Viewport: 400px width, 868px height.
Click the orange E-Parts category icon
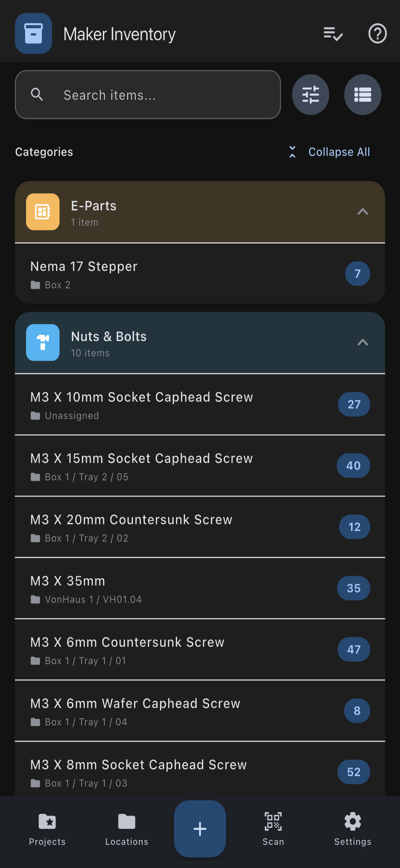[42, 212]
